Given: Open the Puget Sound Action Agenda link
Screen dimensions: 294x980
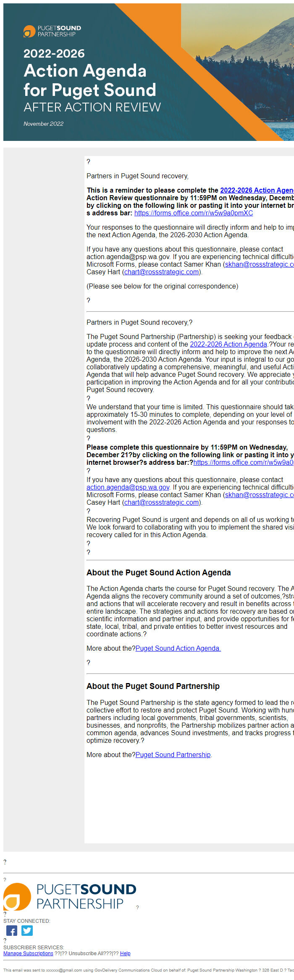Looking at the screenshot, I should [178, 648].
